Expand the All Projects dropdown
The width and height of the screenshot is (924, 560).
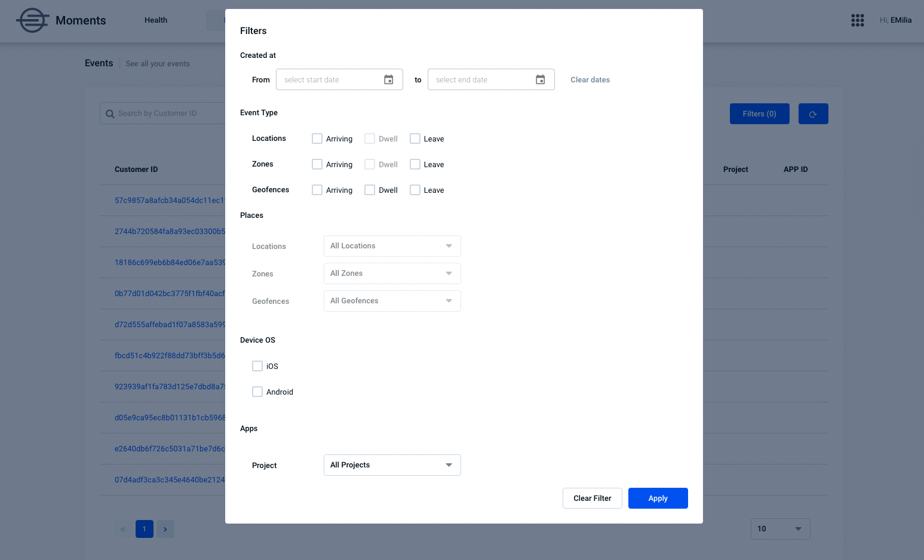click(x=392, y=465)
